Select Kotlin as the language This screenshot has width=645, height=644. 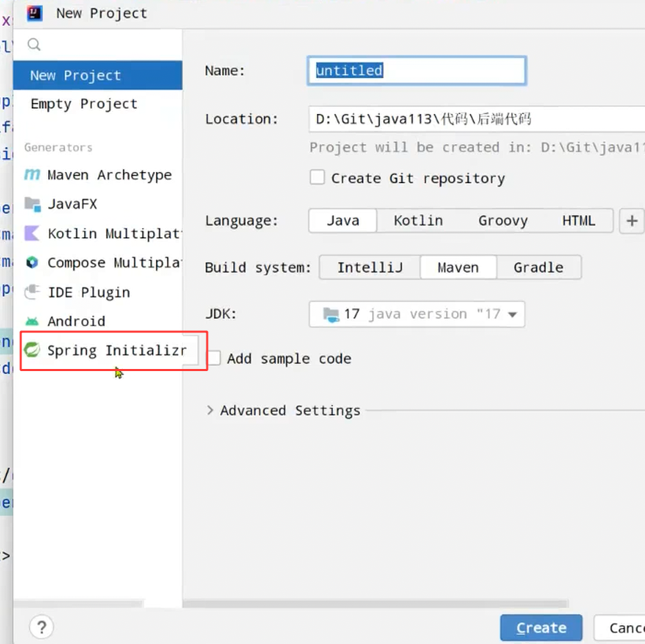point(418,221)
